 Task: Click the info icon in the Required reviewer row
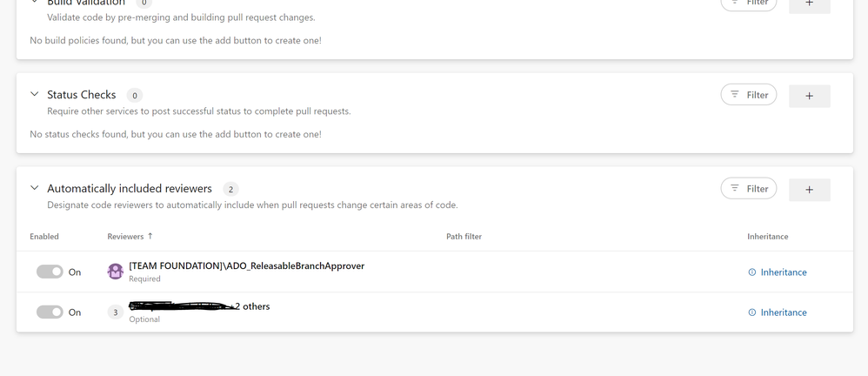[752, 272]
